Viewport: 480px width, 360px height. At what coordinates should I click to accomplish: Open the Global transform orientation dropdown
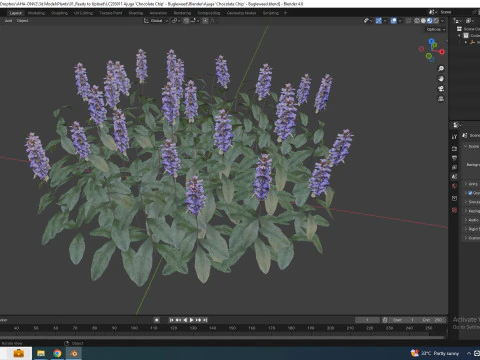[x=156, y=21]
